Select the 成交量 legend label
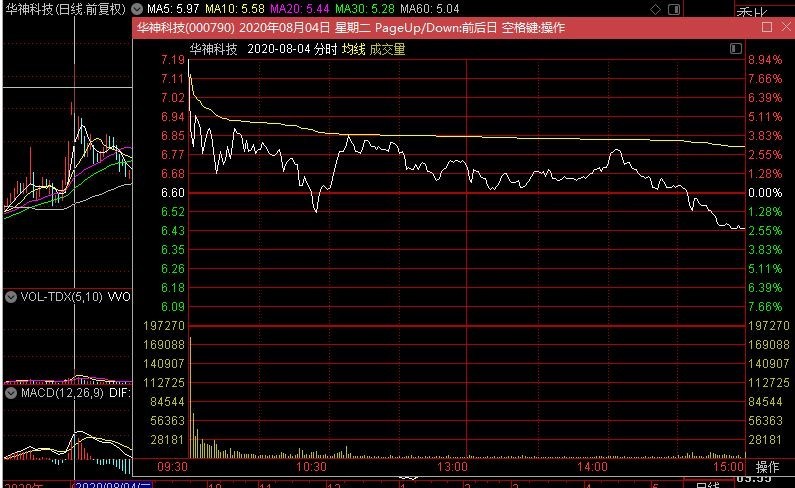This screenshot has height=488, width=795. pos(387,49)
